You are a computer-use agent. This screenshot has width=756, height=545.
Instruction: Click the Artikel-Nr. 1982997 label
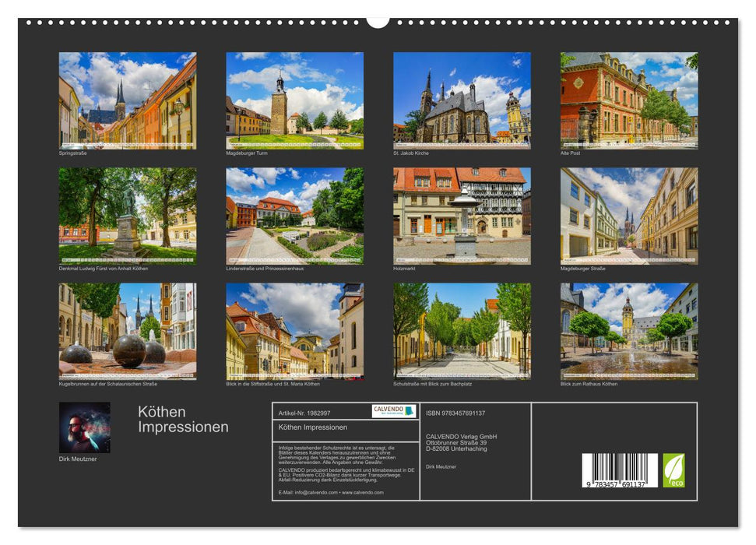305,413
